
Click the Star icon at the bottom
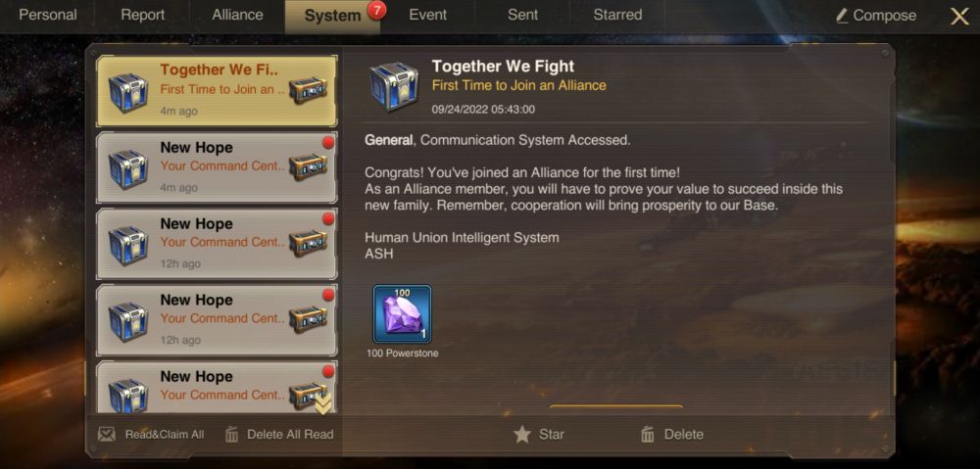coord(522,435)
